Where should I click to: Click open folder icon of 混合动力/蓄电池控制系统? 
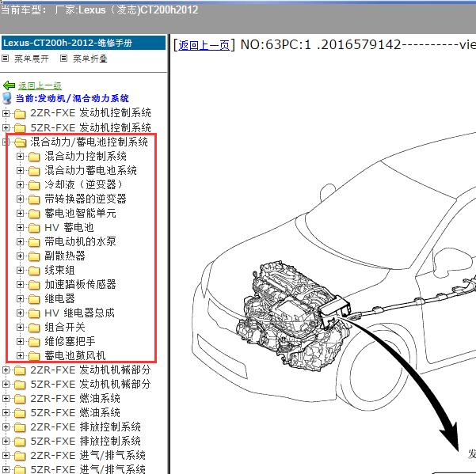pyautogui.click(x=20, y=142)
